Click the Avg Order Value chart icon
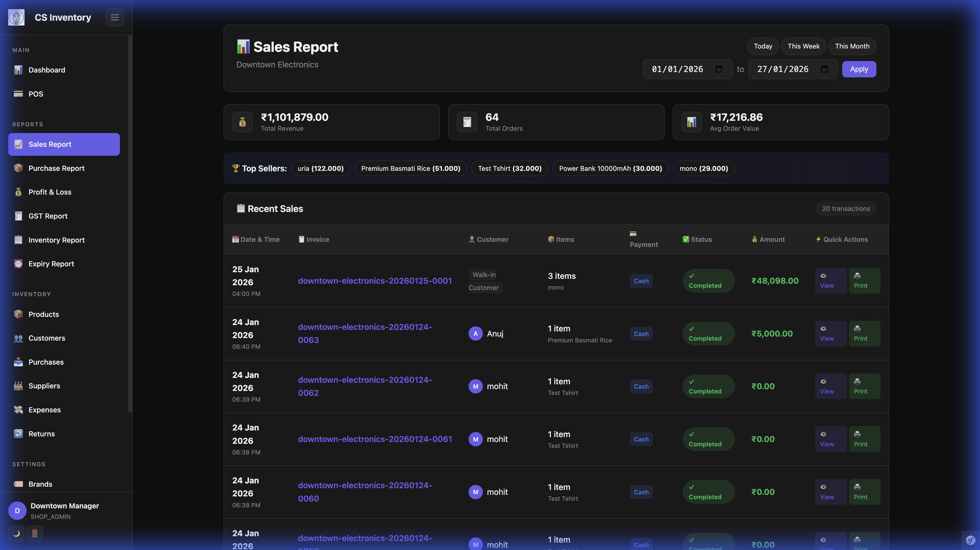This screenshot has height=550, width=980. click(691, 122)
